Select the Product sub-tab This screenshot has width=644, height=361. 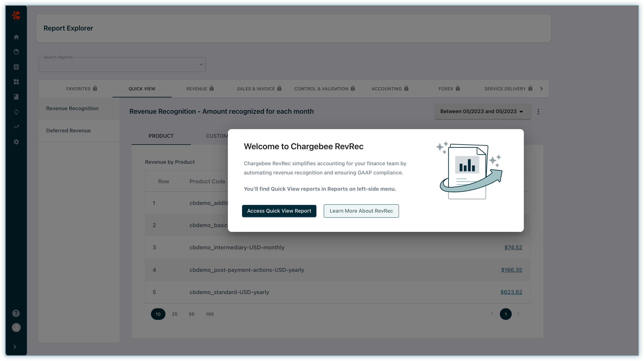tap(161, 136)
